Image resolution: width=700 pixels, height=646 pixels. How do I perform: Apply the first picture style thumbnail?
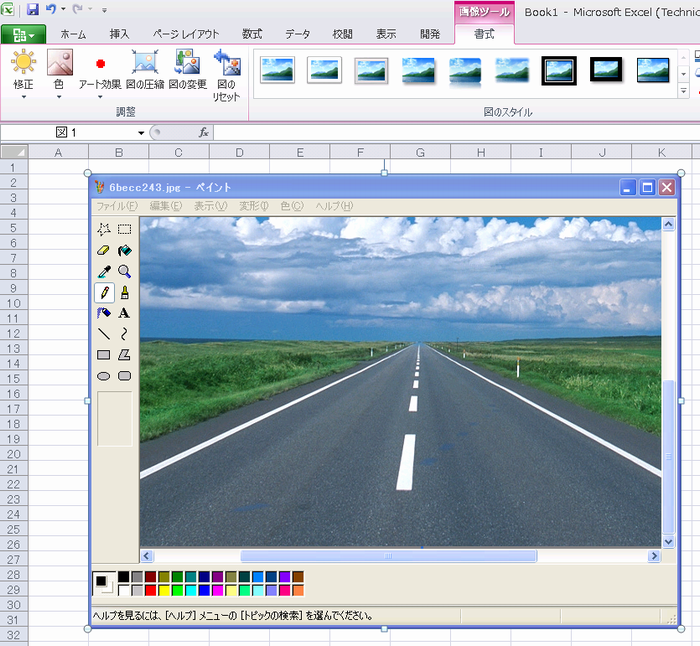point(277,70)
